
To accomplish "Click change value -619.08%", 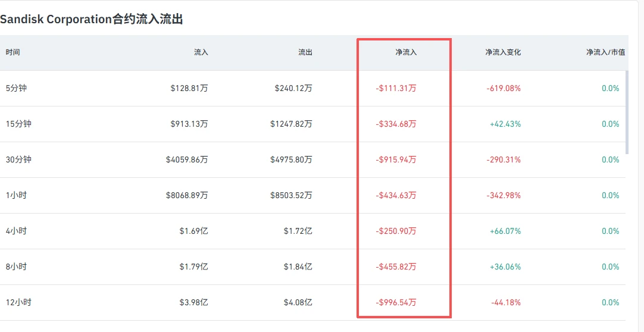I will click(504, 88).
